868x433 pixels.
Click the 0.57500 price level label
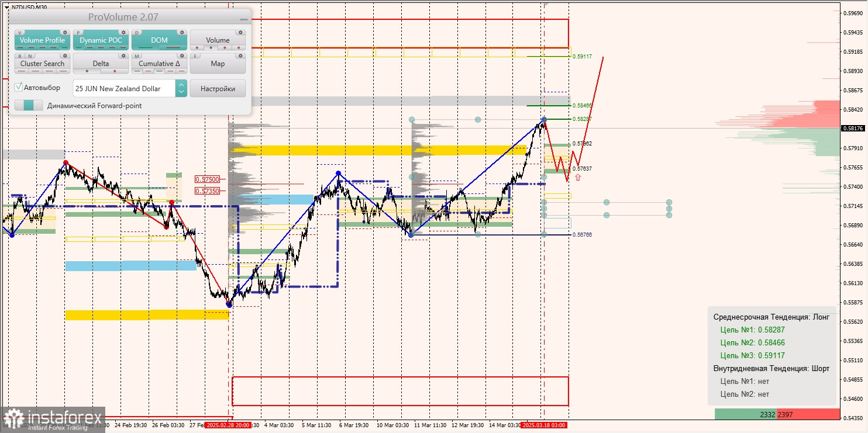208,179
